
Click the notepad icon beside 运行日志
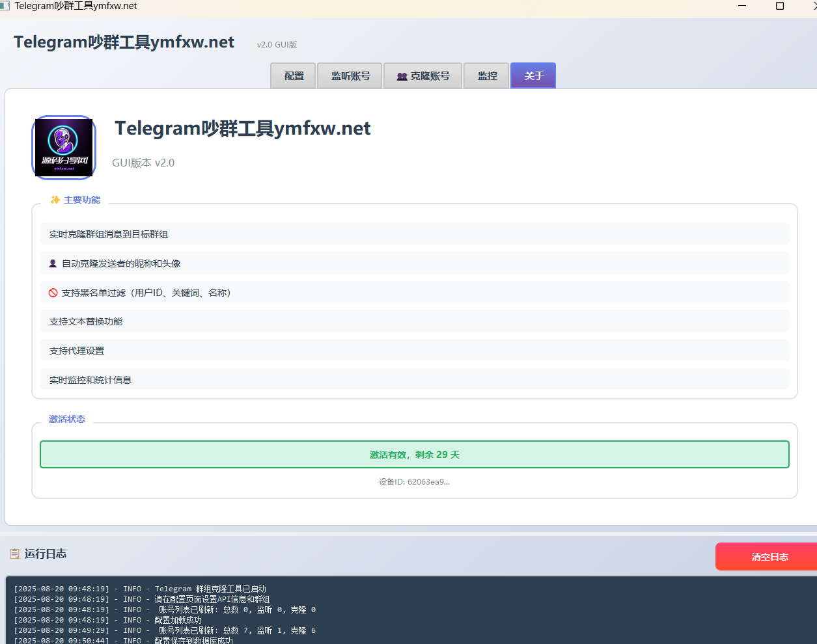click(x=14, y=554)
